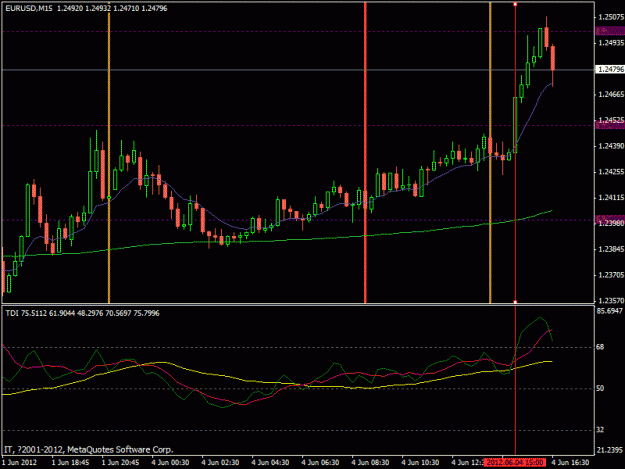The height and width of the screenshot is (469, 625).
Task: Click price scale value 1.24115
Action: coord(611,198)
